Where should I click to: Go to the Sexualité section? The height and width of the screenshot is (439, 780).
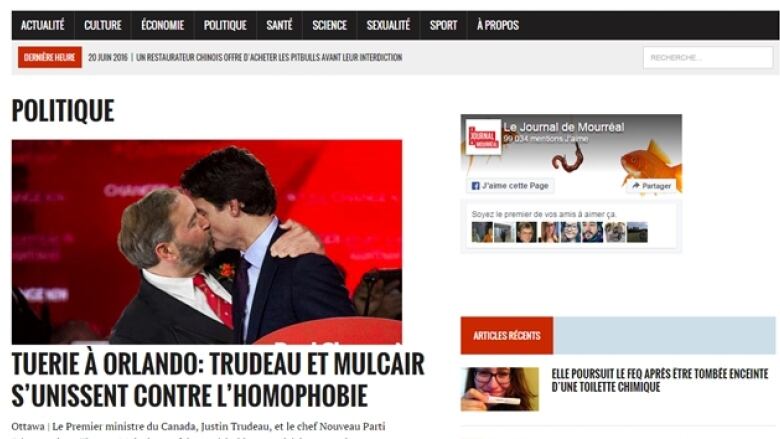(x=389, y=25)
